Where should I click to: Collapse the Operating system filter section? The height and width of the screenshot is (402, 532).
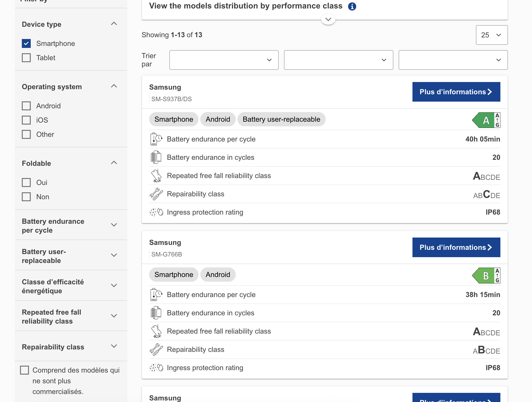tap(114, 86)
